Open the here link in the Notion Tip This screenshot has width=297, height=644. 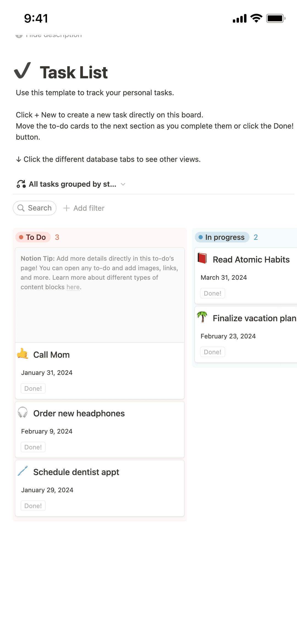pyautogui.click(x=73, y=287)
